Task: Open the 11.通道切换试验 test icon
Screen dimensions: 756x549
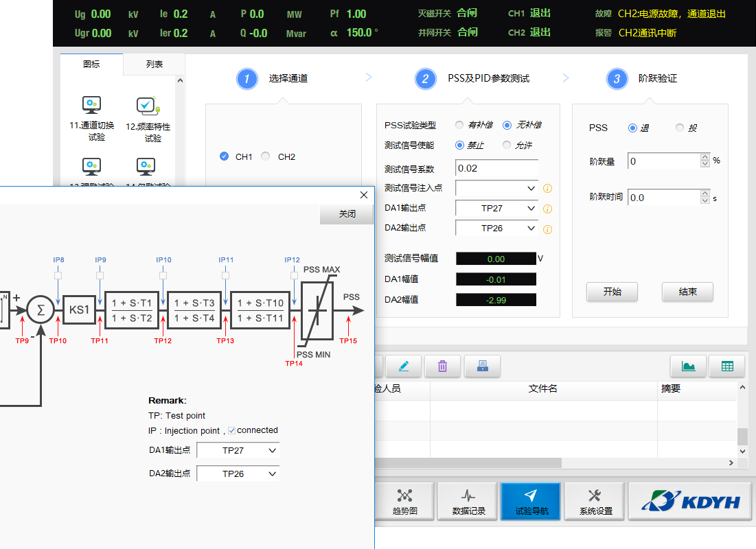Action: pyautogui.click(x=92, y=118)
